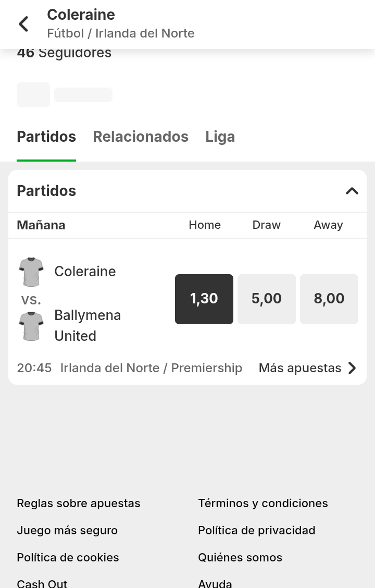Select draw odds 5,00
The image size is (375, 588).
pyautogui.click(x=267, y=299)
